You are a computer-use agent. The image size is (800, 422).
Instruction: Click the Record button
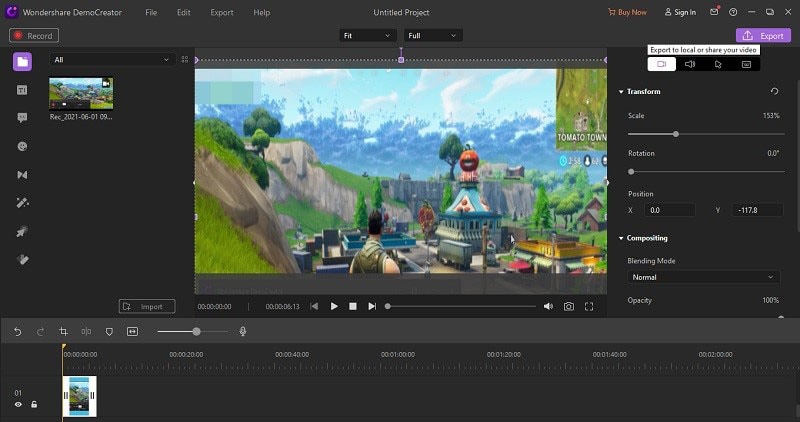pos(34,36)
